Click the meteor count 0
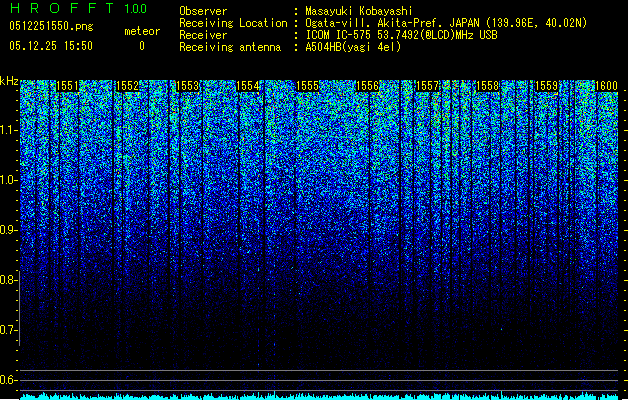 tap(142, 46)
